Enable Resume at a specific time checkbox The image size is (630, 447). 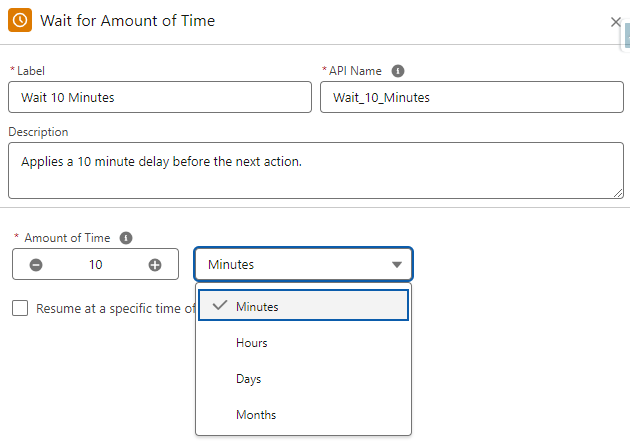pos(20,308)
